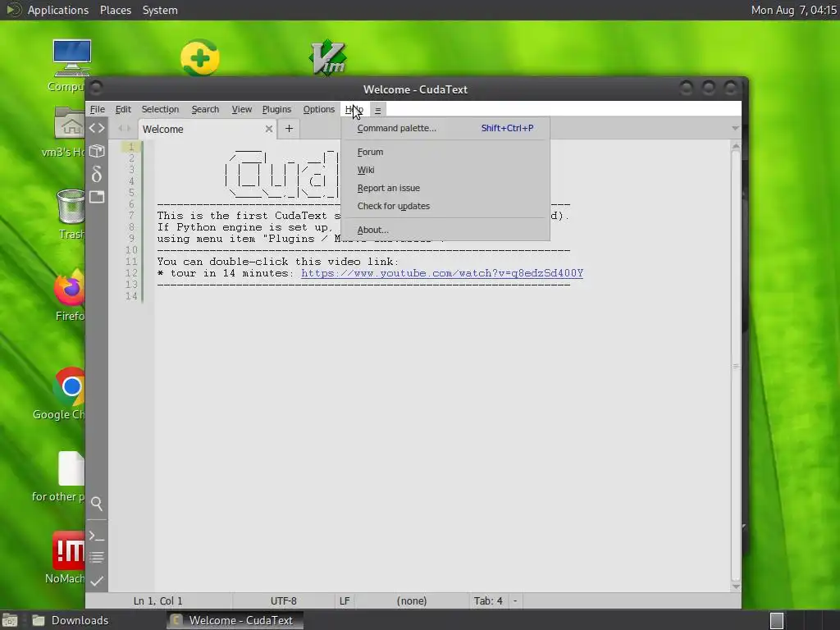Open the Output lines icon in sidebar
This screenshot has width=840, height=630.
click(x=97, y=558)
